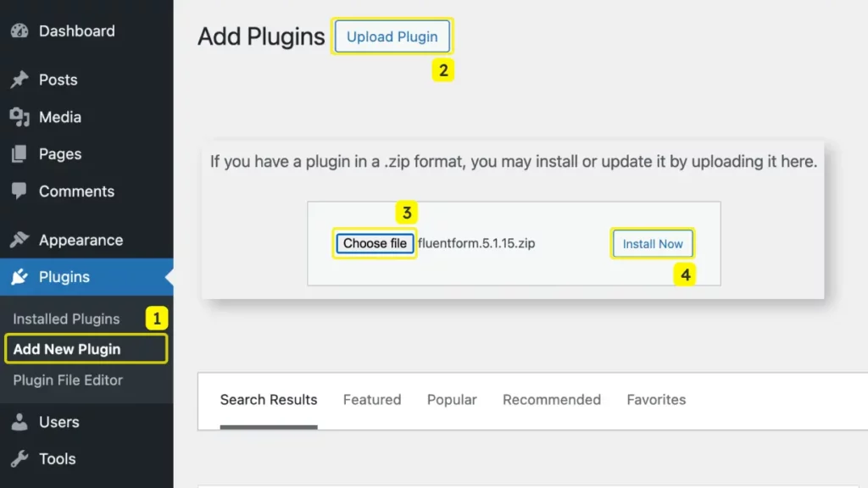Click the Upload Plugin button
Screen dimensions: 868x488
(x=392, y=36)
